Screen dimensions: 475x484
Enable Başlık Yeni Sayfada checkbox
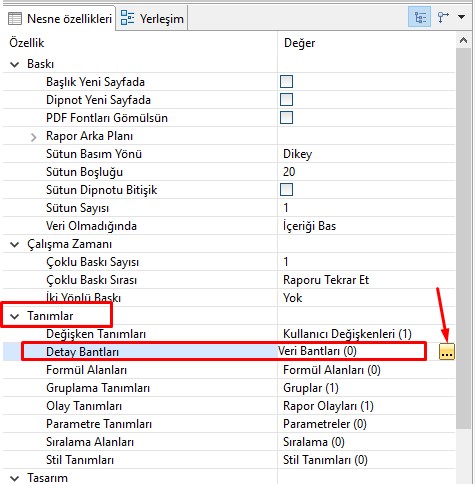(x=286, y=82)
